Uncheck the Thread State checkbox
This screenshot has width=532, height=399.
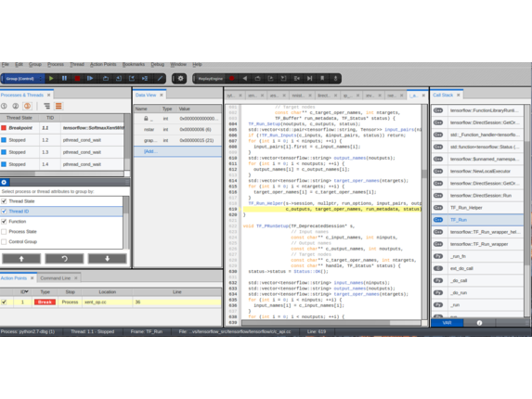click(x=4, y=201)
